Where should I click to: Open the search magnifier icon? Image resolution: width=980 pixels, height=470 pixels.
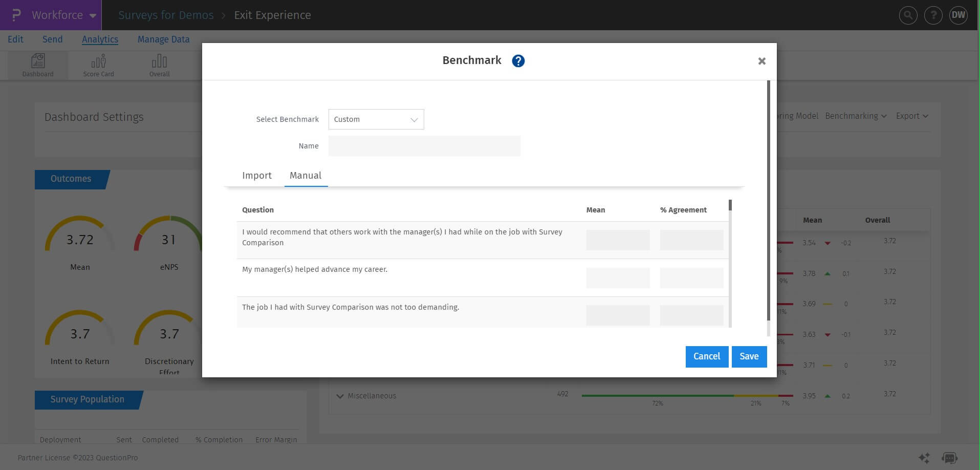908,15
